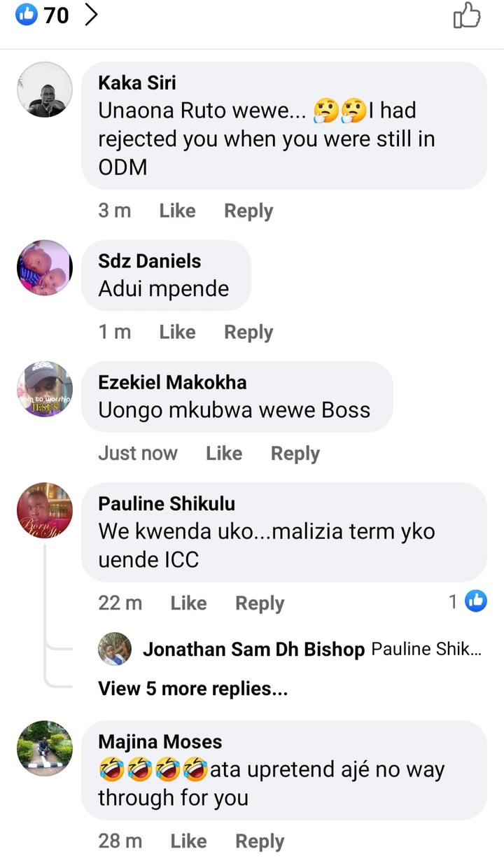This screenshot has width=504, height=868.
Task: Open reactions list via blue like icon
Action: pyautogui.click(x=27, y=15)
